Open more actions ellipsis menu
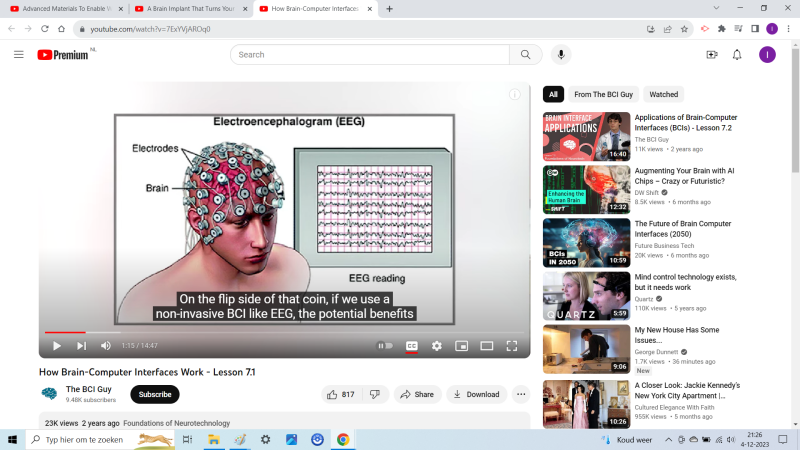800x450 pixels. (521, 394)
